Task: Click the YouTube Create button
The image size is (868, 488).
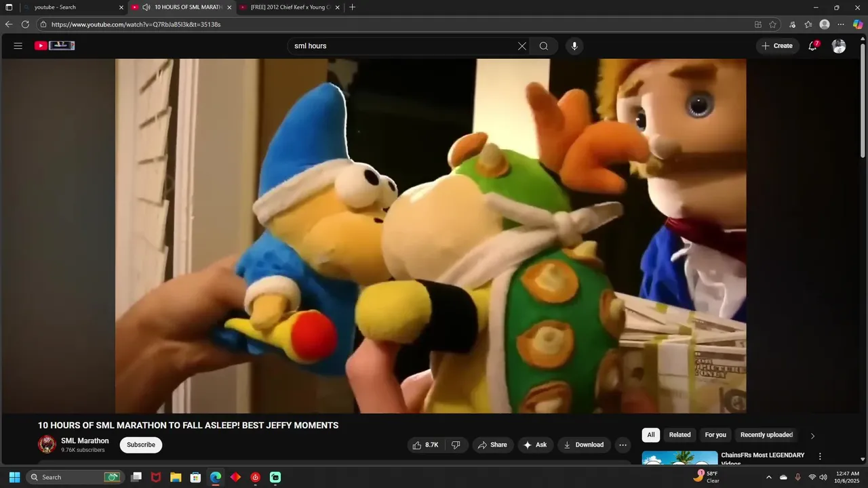Action: (777, 46)
